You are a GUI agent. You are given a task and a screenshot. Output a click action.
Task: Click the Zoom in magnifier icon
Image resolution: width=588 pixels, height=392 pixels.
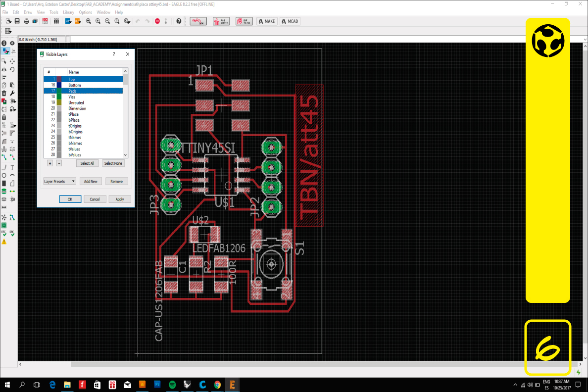tap(98, 21)
